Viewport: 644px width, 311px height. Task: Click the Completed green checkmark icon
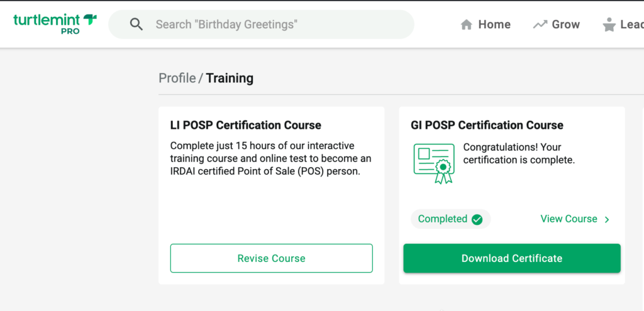[x=477, y=219]
